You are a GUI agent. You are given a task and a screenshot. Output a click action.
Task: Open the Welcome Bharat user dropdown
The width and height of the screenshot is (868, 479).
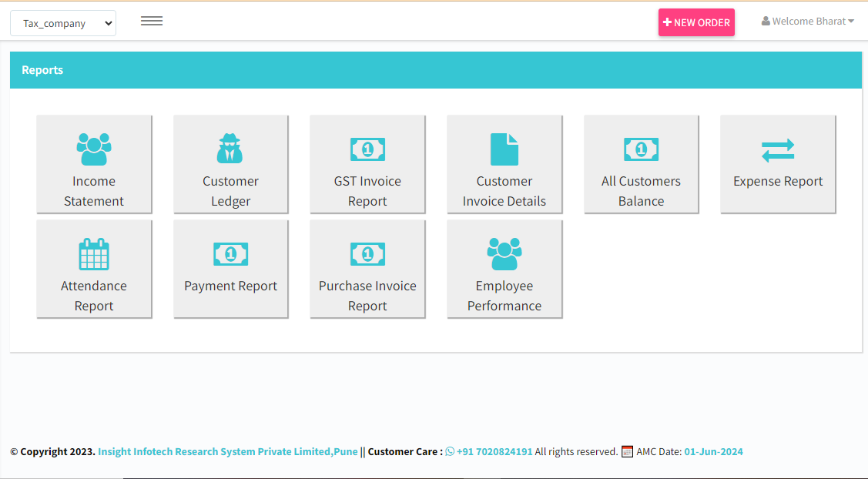(x=808, y=21)
